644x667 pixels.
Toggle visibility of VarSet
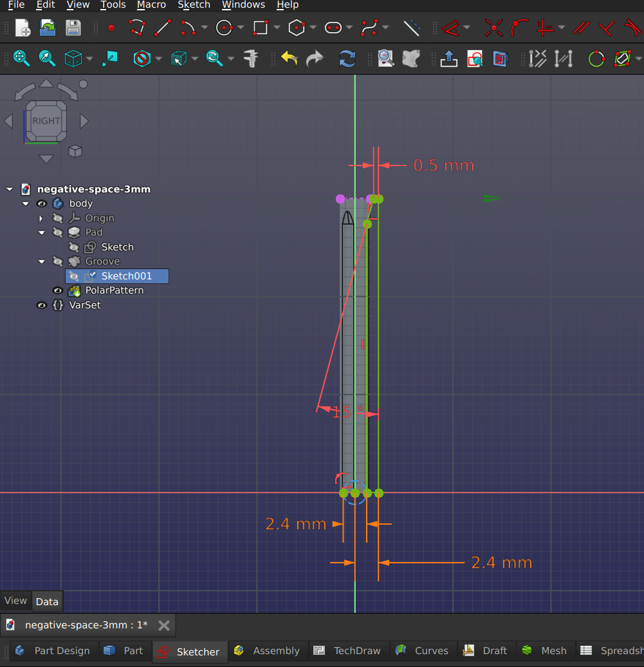coord(42,305)
